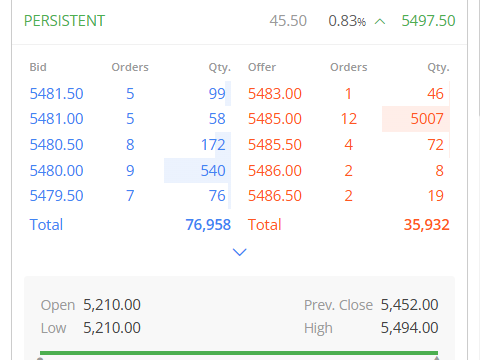Click offer quantity 5007
480x360 pixels.
click(427, 119)
